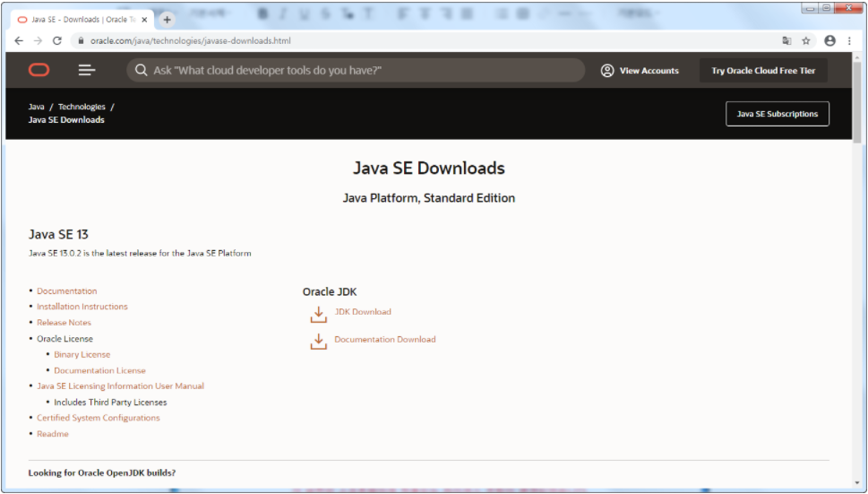Open the Release Notes link
Screen dimensions: 868x494
coord(64,323)
